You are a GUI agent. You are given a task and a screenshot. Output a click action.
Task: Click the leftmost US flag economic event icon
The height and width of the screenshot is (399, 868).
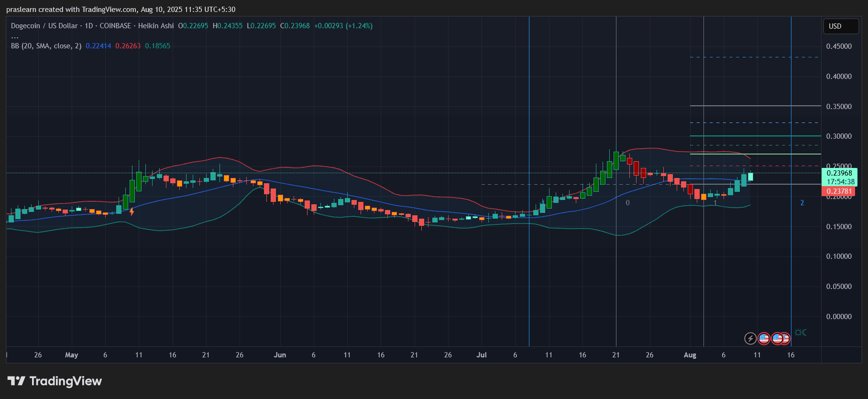point(764,339)
